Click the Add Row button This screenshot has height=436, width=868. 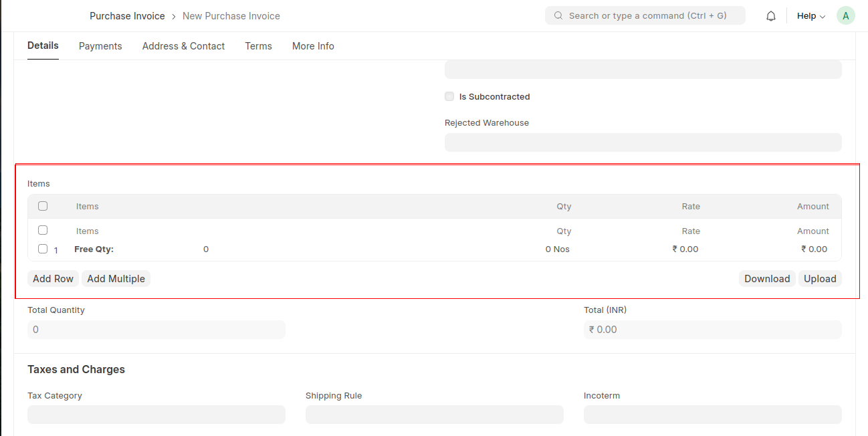(x=53, y=279)
